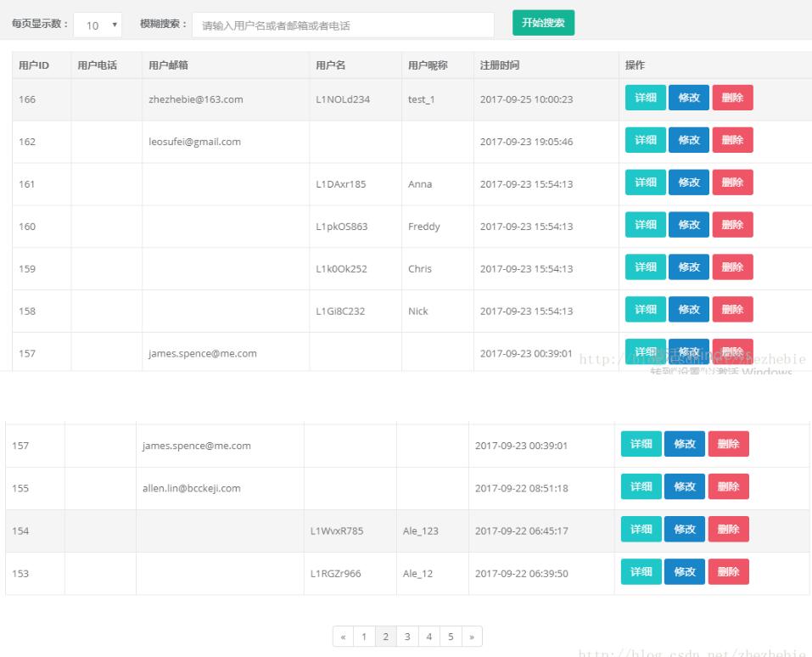The image size is (812, 657).
Task: Select page 5 in pagination
Action: coord(451,637)
